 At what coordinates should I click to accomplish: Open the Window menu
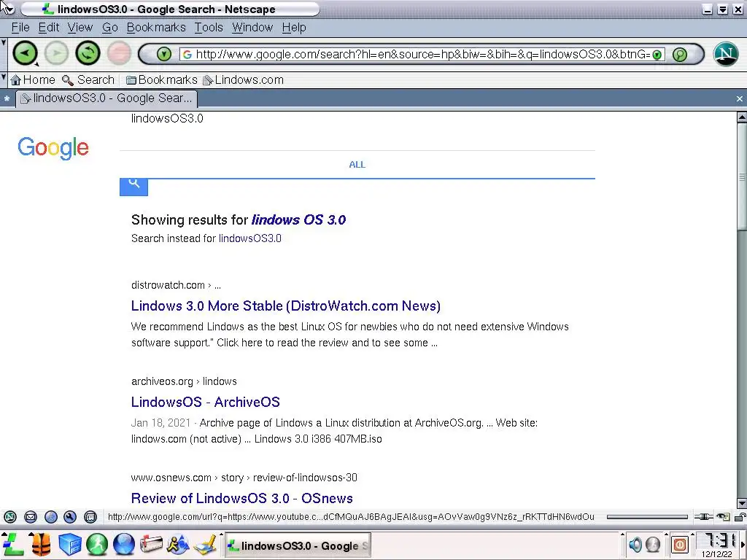(252, 28)
